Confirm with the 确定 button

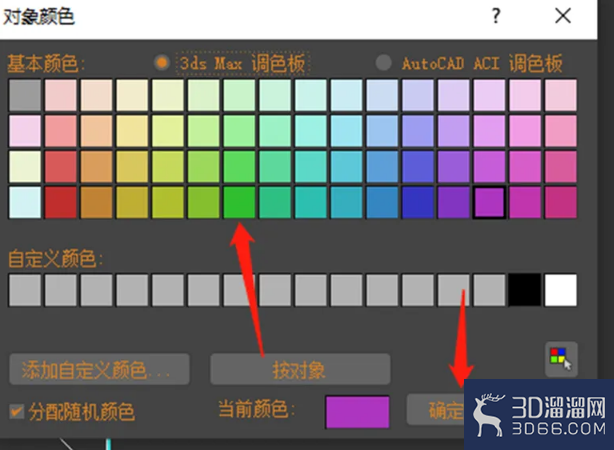pyautogui.click(x=435, y=410)
